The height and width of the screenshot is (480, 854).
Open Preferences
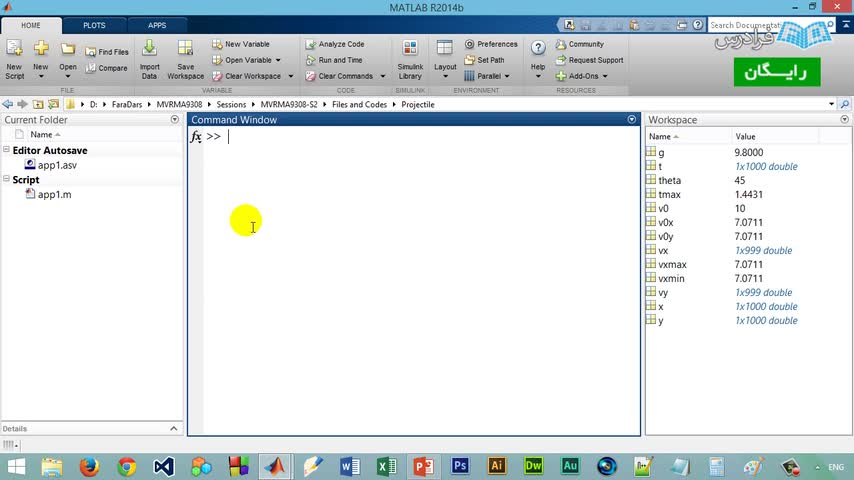pyautogui.click(x=491, y=44)
